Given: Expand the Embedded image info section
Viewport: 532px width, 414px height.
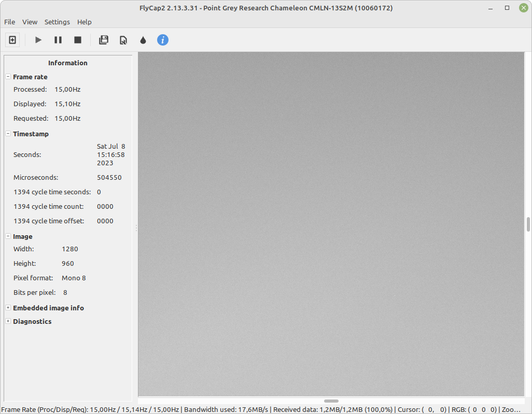Looking at the screenshot, I should pos(7,308).
